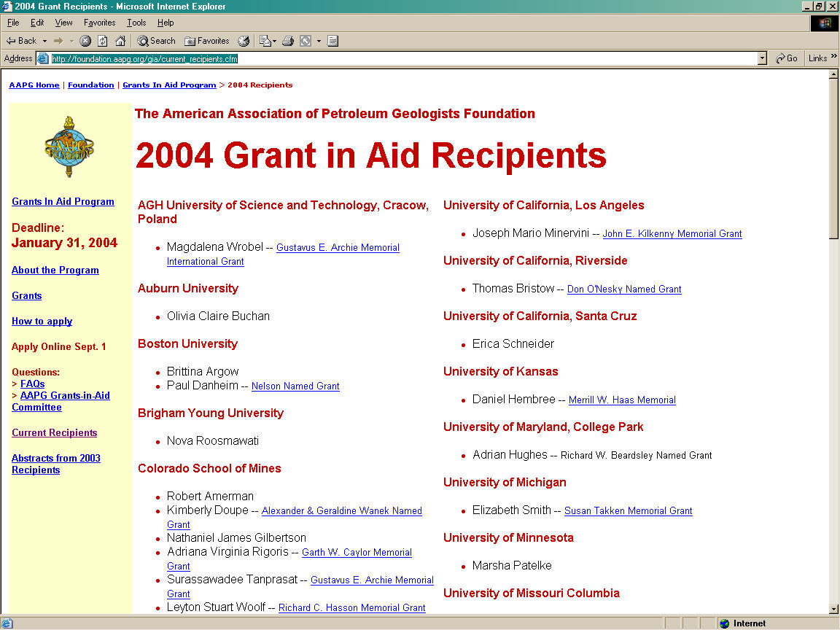Click the AAPG Home breadcrumb link
Screen dimensions: 840x630
tap(34, 85)
